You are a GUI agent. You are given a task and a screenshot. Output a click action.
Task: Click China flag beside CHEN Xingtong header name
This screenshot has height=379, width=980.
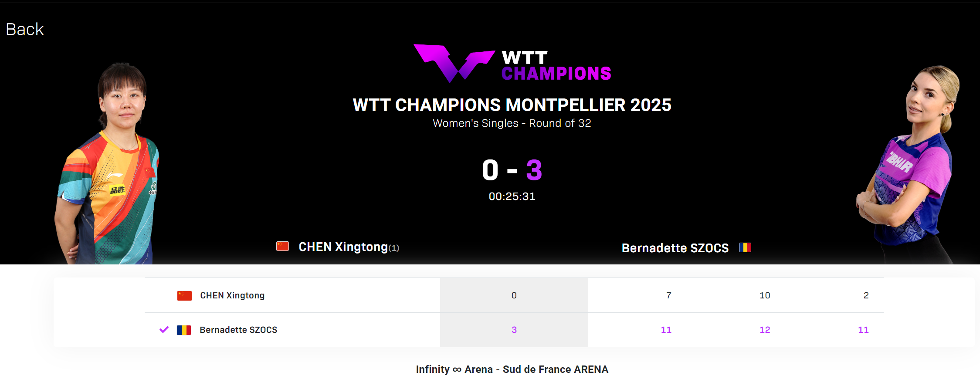click(282, 247)
